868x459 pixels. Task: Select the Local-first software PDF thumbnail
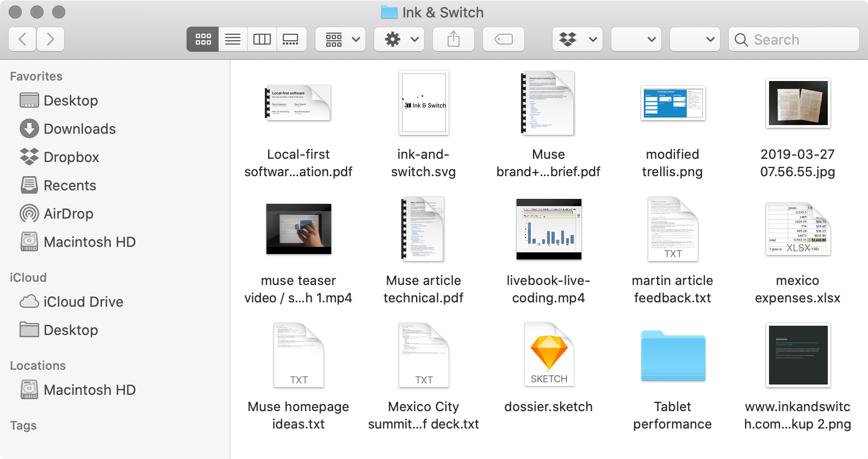coord(298,103)
